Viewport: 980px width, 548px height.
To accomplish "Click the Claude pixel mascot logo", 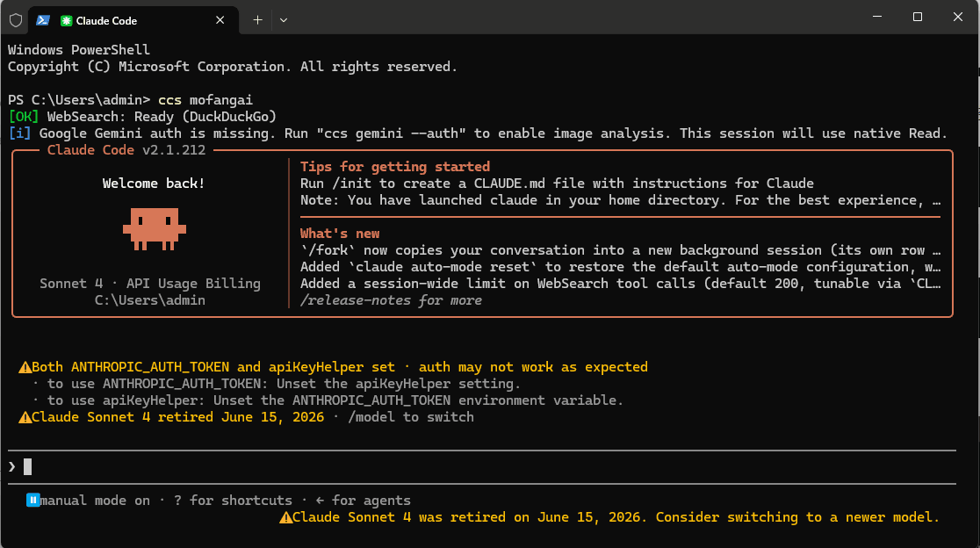I will coord(155,229).
